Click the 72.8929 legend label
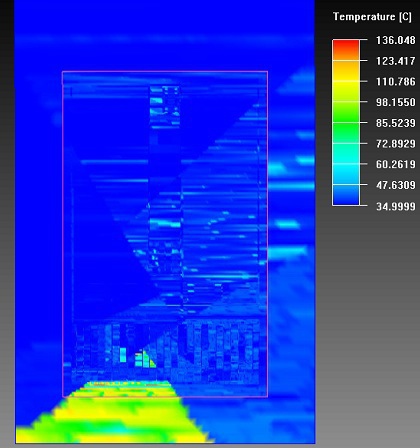Viewport: 420px width, 448px height. point(396,144)
